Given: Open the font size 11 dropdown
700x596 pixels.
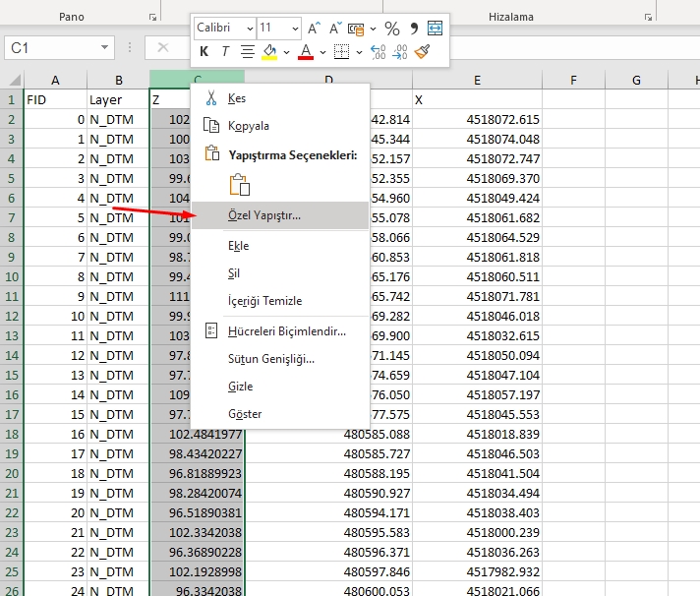Looking at the screenshot, I should click(295, 29).
